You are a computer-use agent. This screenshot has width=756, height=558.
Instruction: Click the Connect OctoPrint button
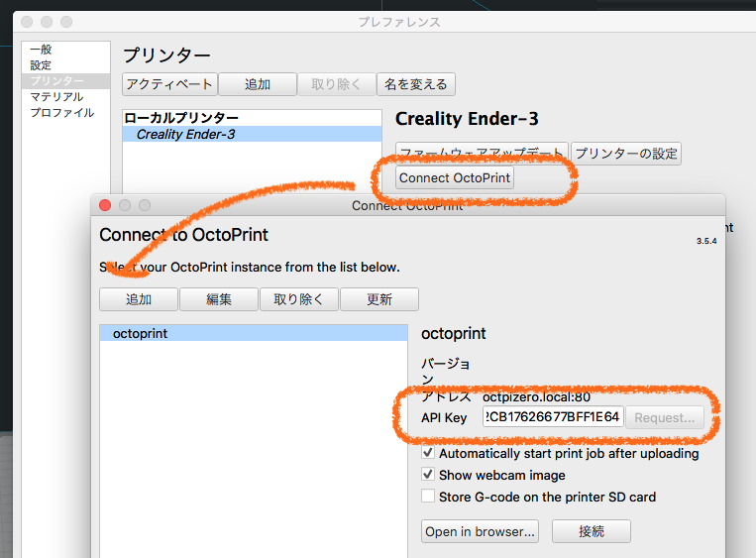[455, 178]
